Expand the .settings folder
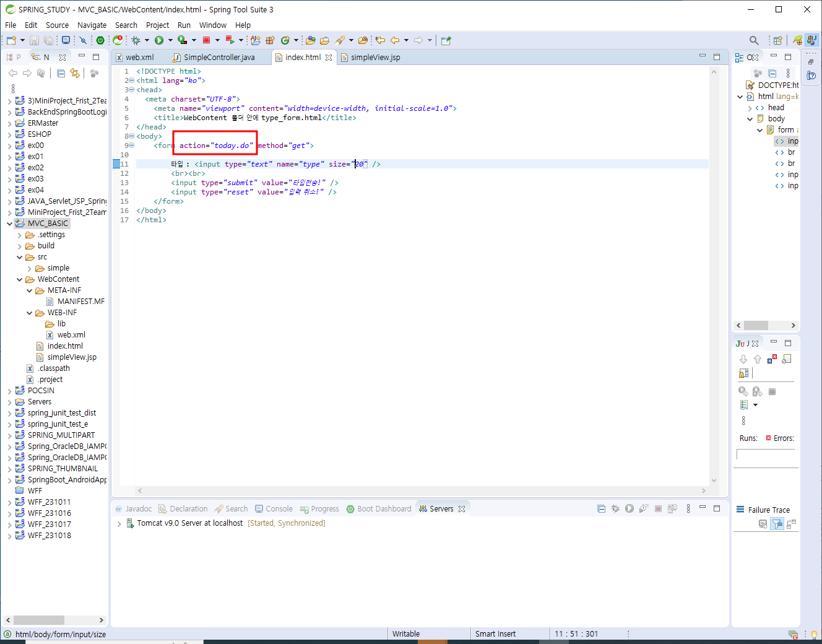Image resolution: width=822 pixels, height=644 pixels. click(19, 235)
